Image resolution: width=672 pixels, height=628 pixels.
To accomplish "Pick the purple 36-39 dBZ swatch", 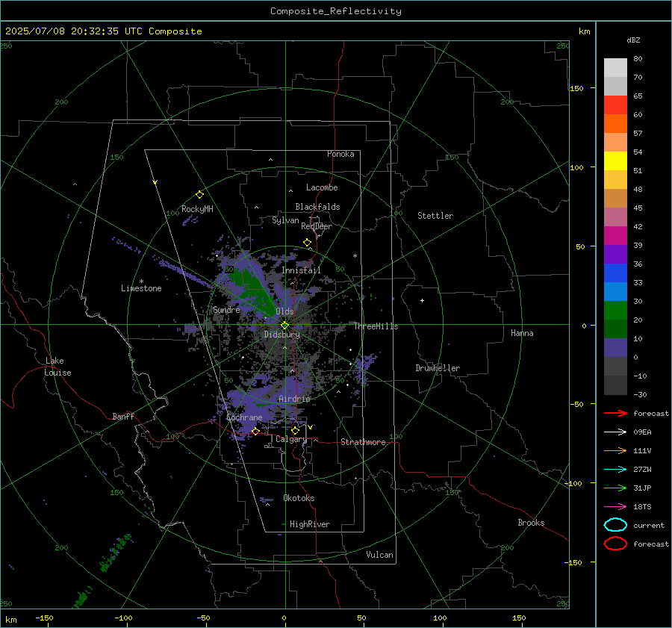I will coord(615,255).
